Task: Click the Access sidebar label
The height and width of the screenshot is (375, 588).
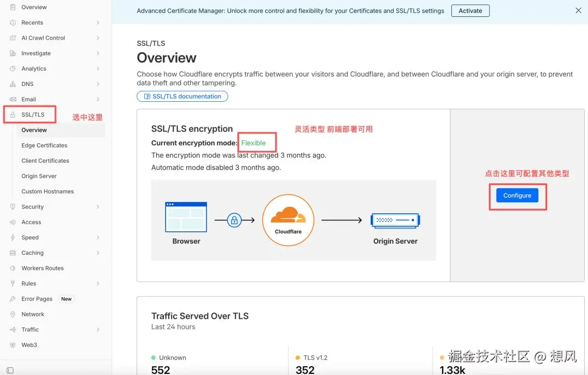Action: click(x=31, y=222)
